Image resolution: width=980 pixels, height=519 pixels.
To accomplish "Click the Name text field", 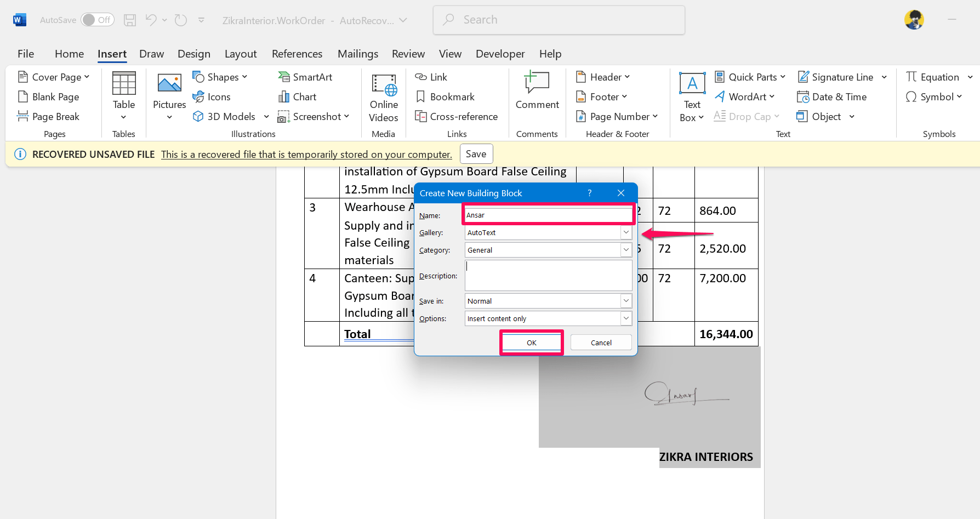I will (x=548, y=215).
